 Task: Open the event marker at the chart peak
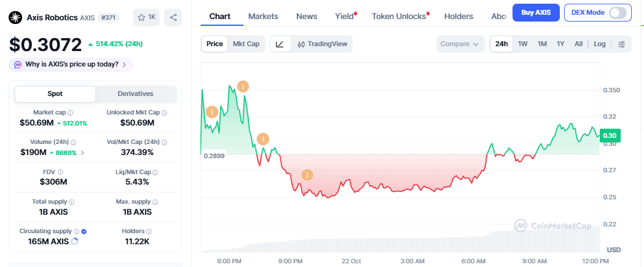pyautogui.click(x=243, y=86)
